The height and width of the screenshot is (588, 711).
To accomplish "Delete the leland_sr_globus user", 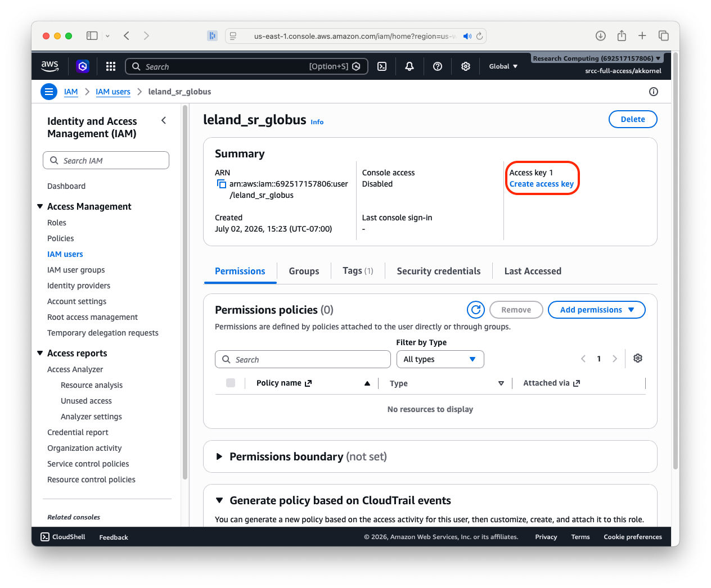I will click(633, 119).
